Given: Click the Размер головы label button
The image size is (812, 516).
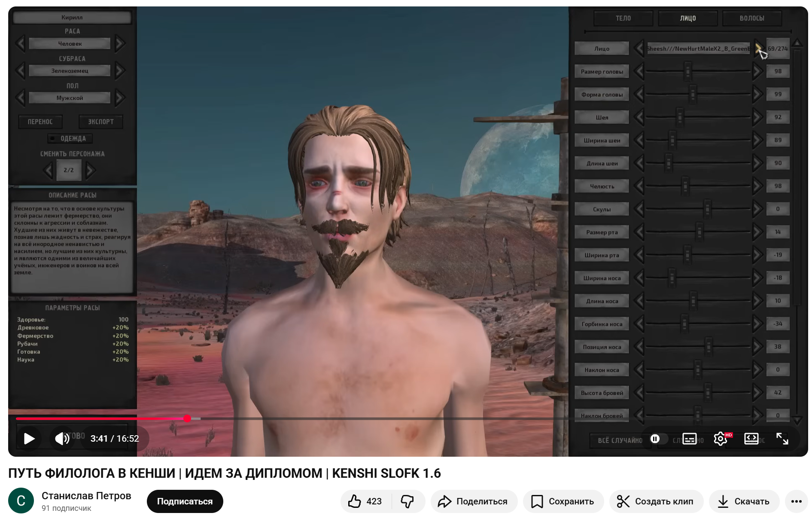Looking at the screenshot, I should click(x=602, y=71).
